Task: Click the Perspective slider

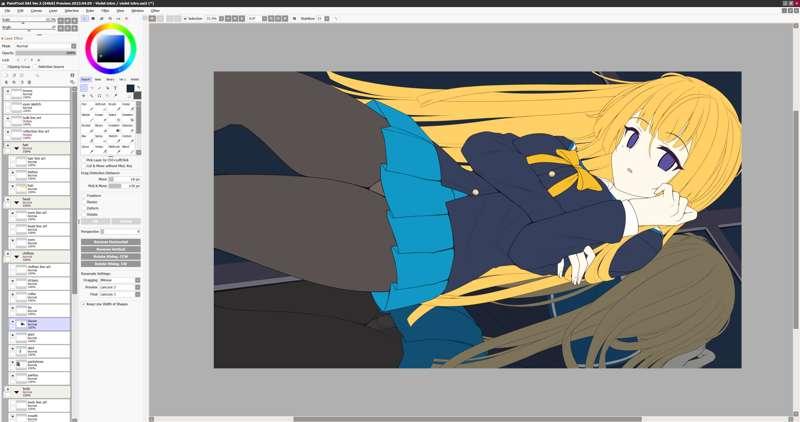Action: tap(120, 231)
